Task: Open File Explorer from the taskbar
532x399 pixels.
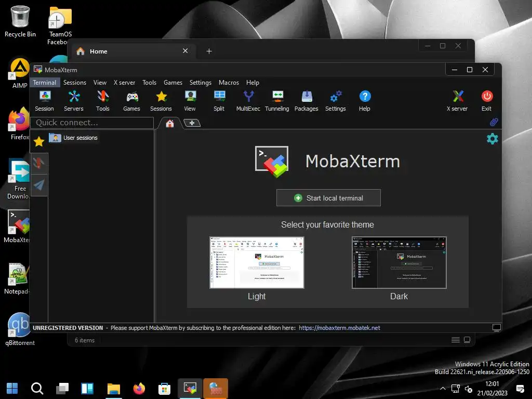Action: point(114,389)
